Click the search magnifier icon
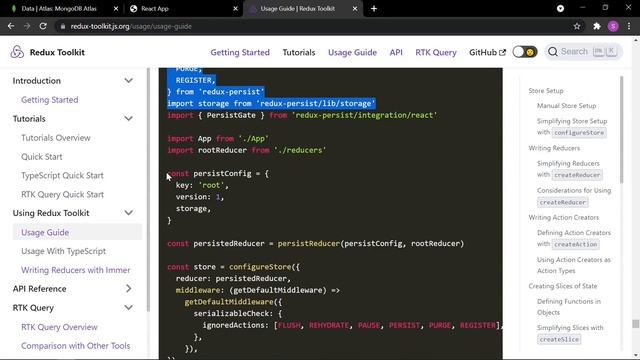This screenshot has width=640, height=360. coord(553,51)
